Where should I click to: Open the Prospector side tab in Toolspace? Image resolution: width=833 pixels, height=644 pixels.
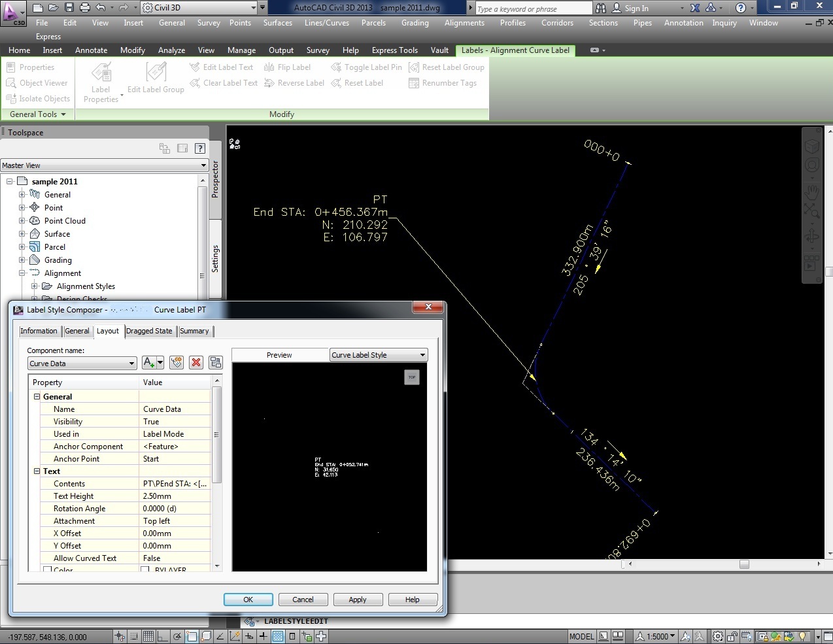point(216,179)
